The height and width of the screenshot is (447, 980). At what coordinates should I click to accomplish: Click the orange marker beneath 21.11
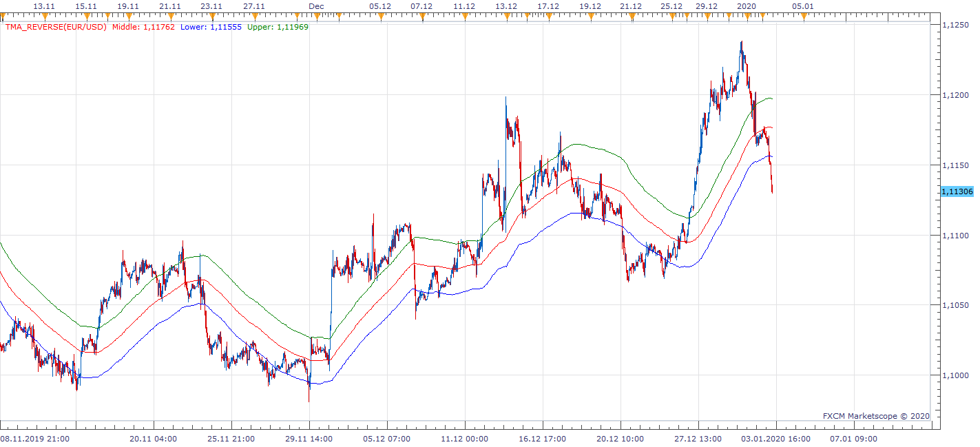click(170, 16)
